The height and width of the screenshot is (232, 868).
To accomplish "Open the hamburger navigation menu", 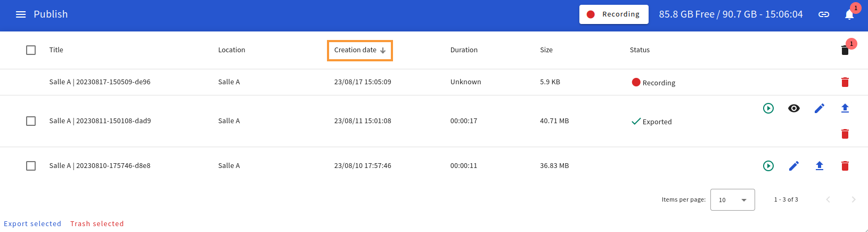I will pyautogui.click(x=21, y=14).
